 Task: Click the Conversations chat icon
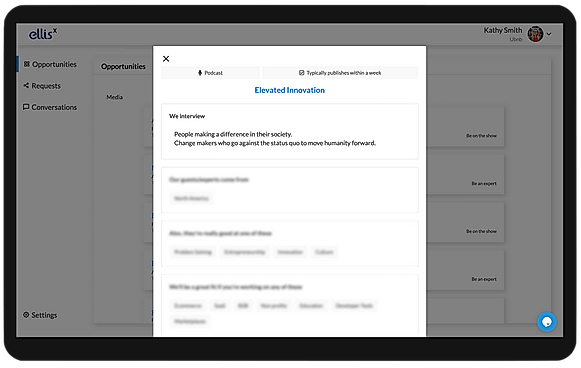coord(26,107)
